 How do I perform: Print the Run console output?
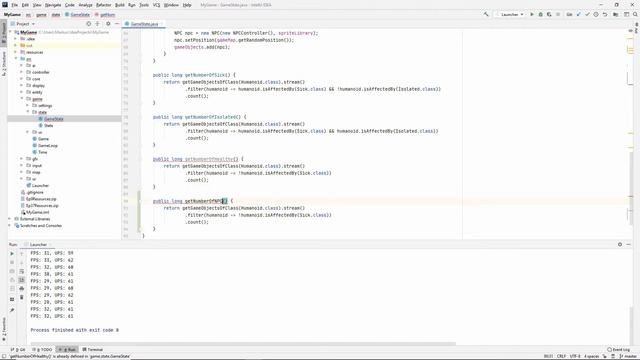22,289
